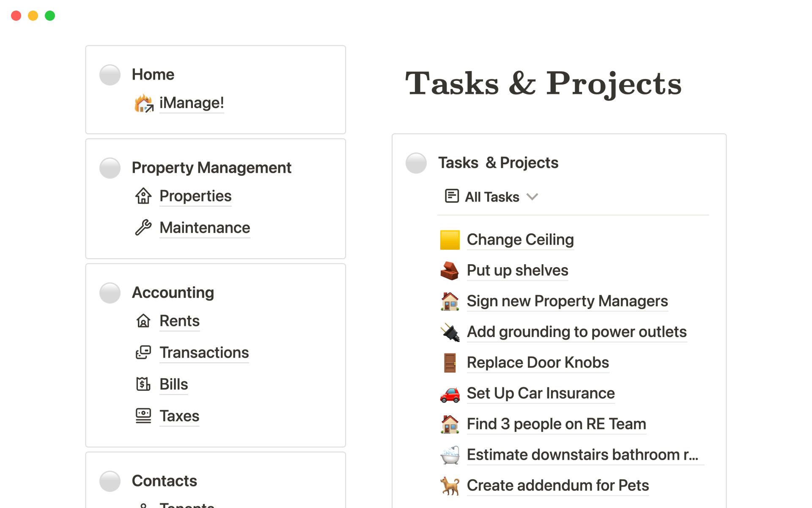Expand the All Tasks view chevron
The width and height of the screenshot is (812, 508).
[x=532, y=197]
